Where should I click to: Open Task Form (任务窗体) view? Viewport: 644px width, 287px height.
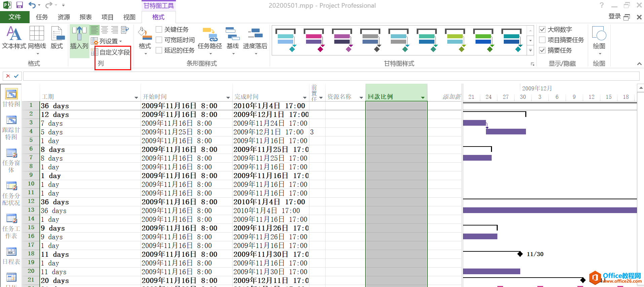pos(11,160)
